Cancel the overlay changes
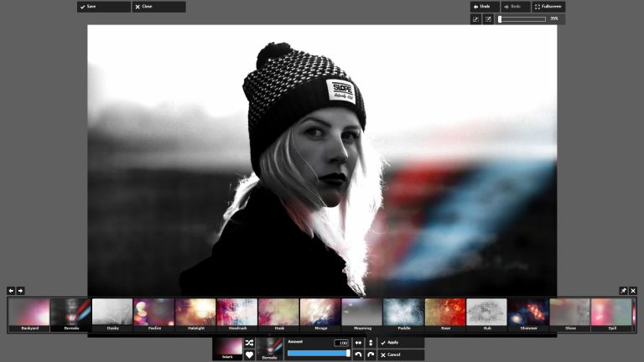This screenshot has width=644, height=362. pos(401,355)
